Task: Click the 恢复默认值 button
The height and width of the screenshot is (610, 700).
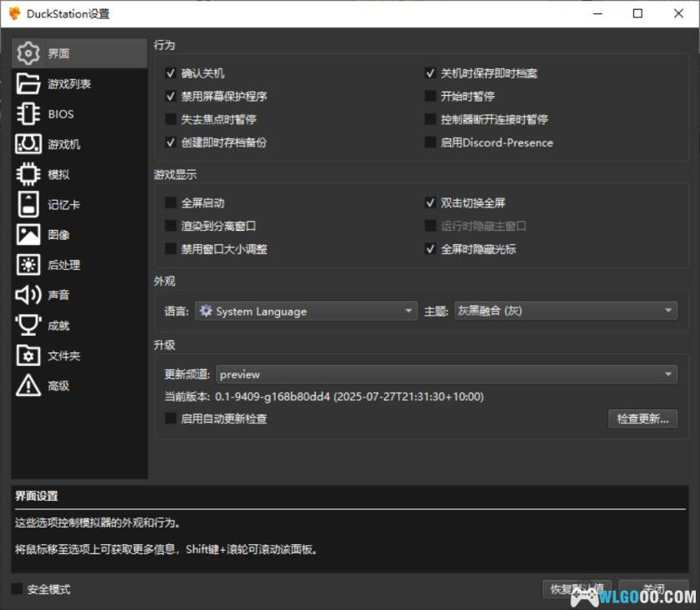Action: point(577,589)
